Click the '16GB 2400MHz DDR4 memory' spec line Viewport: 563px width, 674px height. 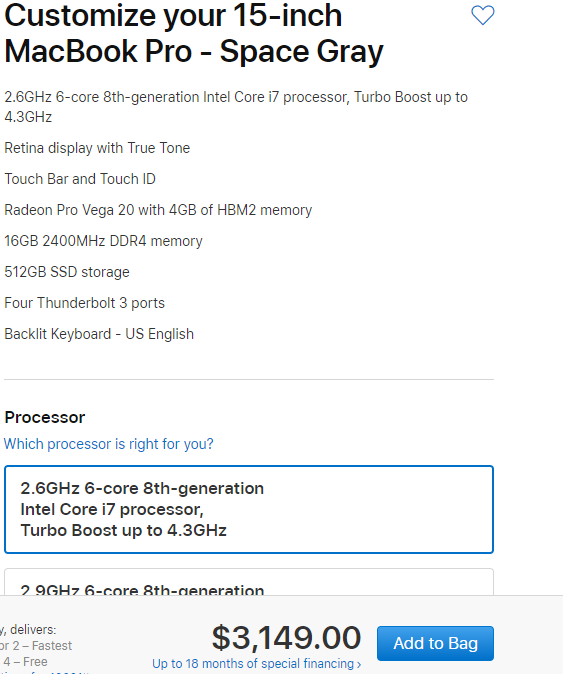[x=103, y=241]
